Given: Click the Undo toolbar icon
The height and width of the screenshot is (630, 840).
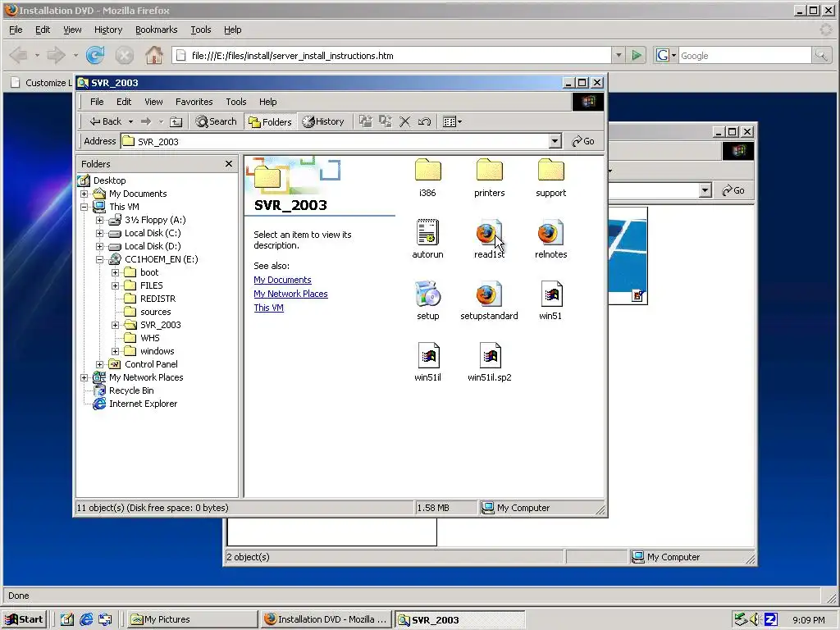Looking at the screenshot, I should (x=424, y=121).
